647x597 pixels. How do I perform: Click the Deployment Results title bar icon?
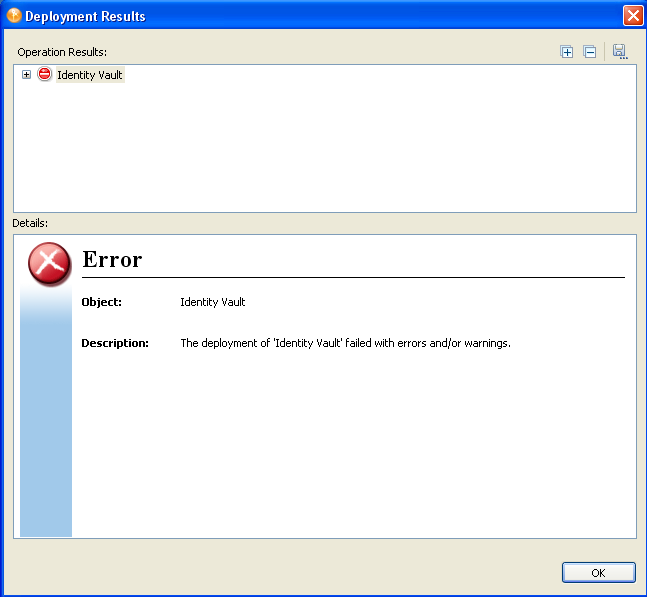tap(14, 16)
